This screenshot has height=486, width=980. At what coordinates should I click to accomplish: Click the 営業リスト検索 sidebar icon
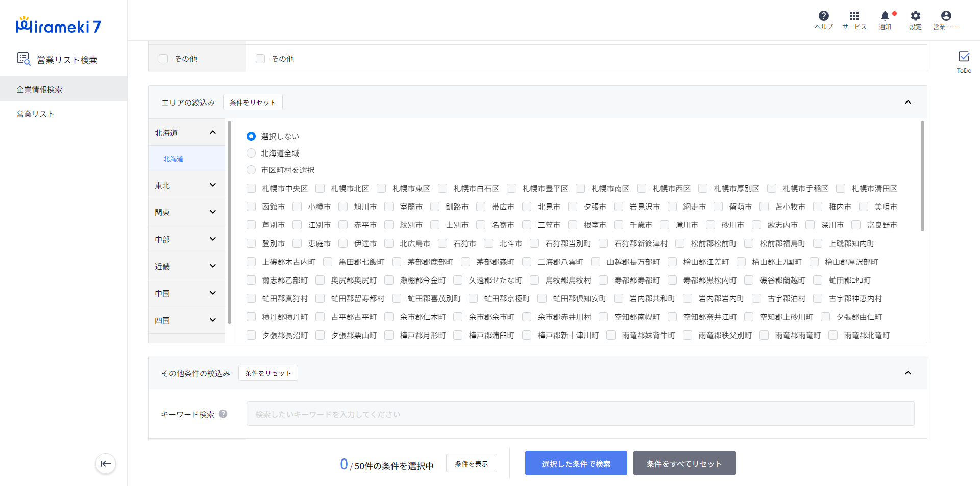coord(23,59)
